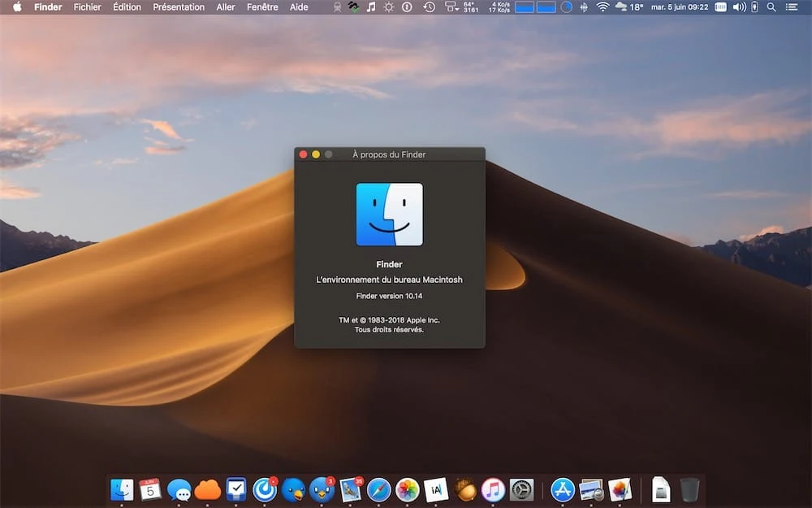Open the iA Writer icon in the Dock
Image resolution: width=812 pixels, height=508 pixels.
pyautogui.click(x=436, y=489)
